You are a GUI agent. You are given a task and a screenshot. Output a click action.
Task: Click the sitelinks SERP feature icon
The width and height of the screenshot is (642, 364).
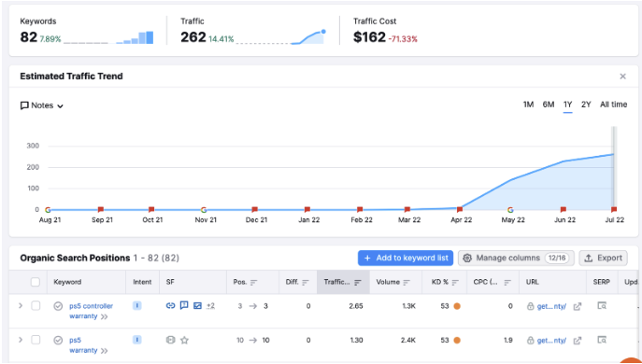[x=170, y=305]
